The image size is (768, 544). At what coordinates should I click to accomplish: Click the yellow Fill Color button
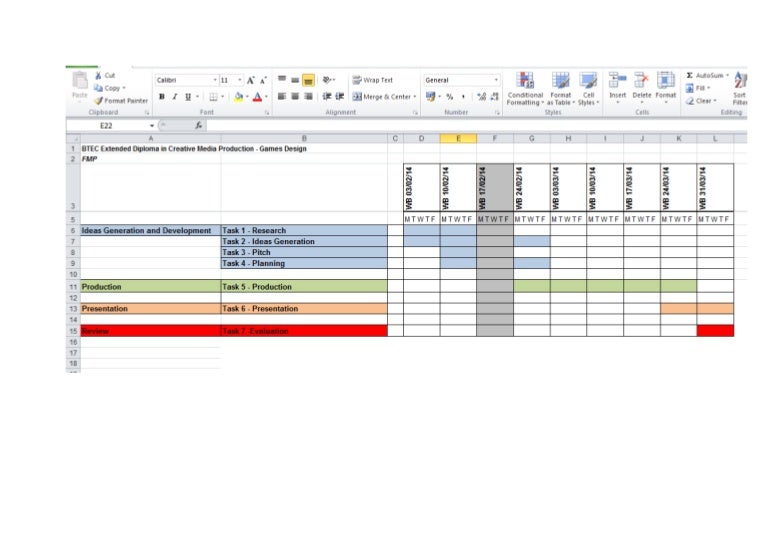[x=238, y=97]
